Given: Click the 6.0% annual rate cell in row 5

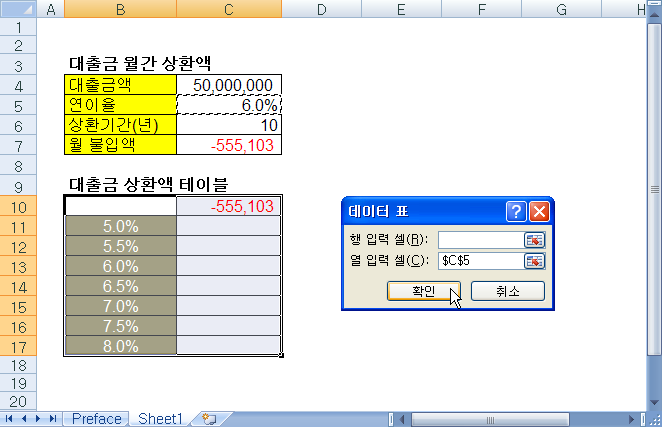Looking at the screenshot, I should pyautogui.click(x=229, y=105).
